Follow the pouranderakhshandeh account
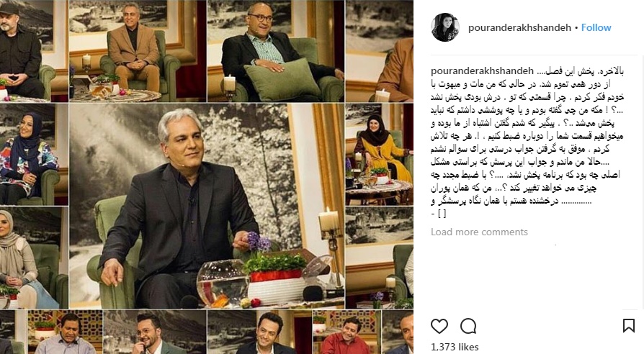This screenshot has width=644, height=354. pos(596,27)
